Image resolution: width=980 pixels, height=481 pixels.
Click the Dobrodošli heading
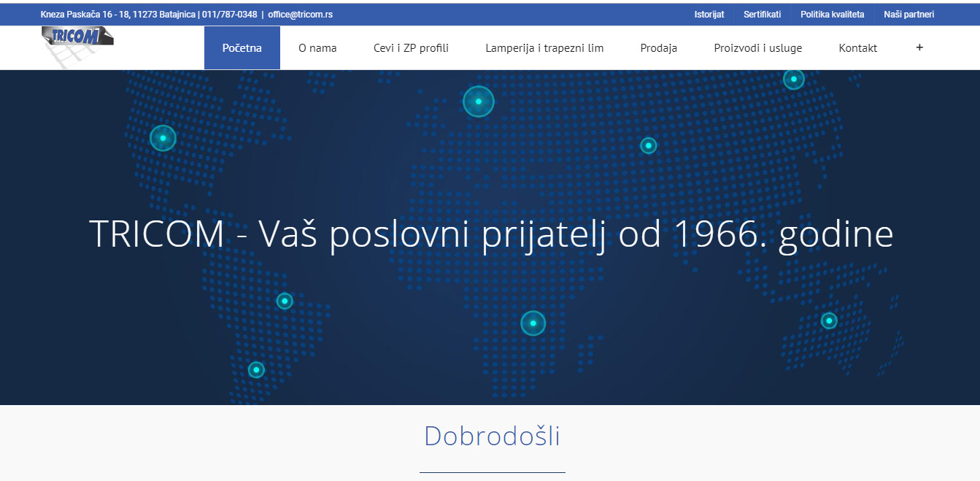[493, 436]
